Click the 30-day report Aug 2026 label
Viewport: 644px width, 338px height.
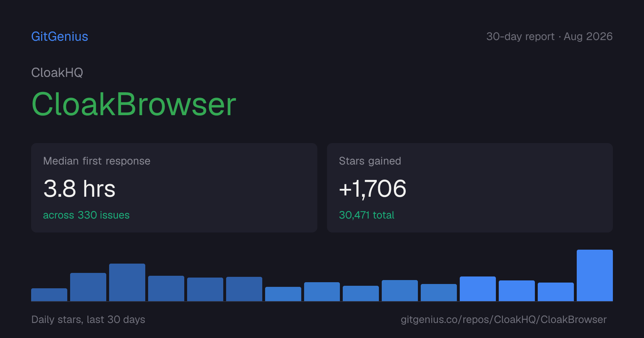point(549,36)
